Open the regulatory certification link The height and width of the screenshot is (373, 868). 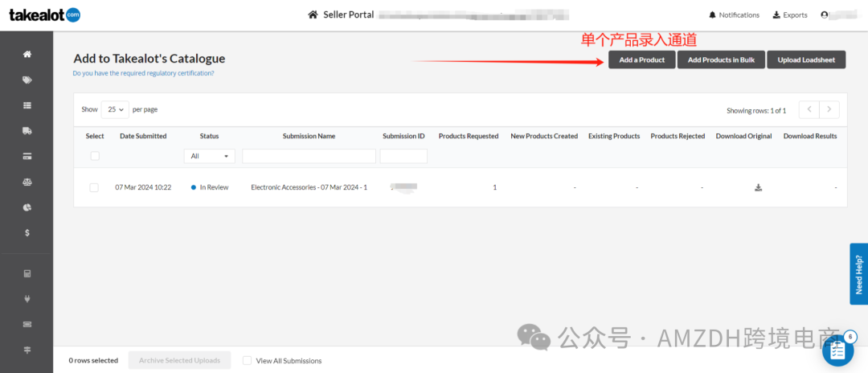(x=143, y=73)
